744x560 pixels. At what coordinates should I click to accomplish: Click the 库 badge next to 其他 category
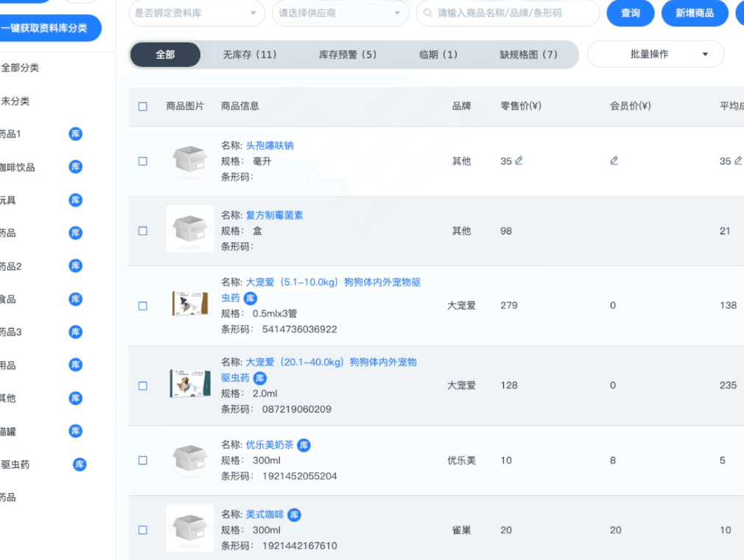[75, 398]
